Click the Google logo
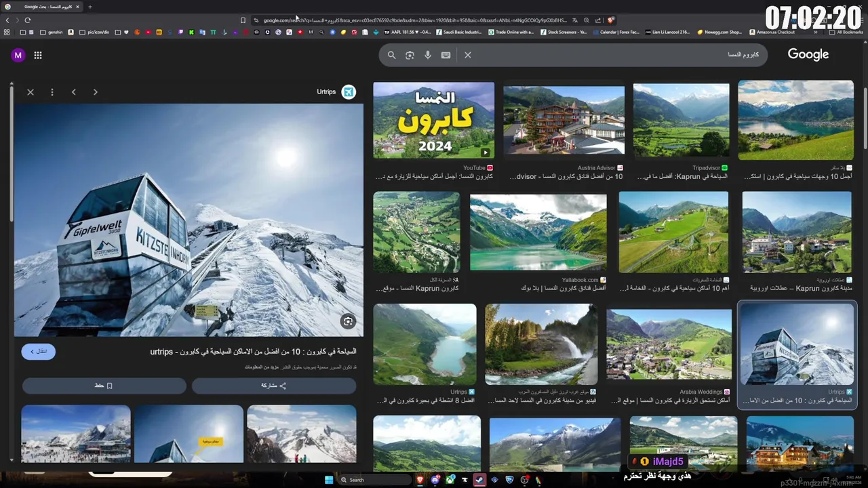868x488 pixels. click(808, 55)
